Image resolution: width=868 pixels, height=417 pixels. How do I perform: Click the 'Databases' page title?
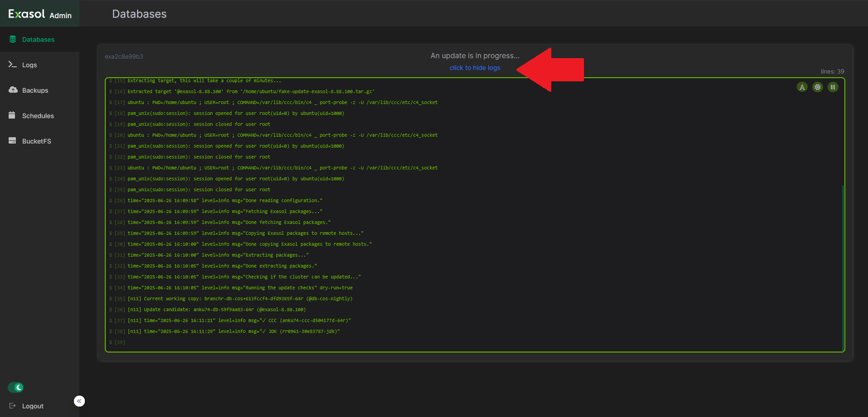[x=139, y=14]
